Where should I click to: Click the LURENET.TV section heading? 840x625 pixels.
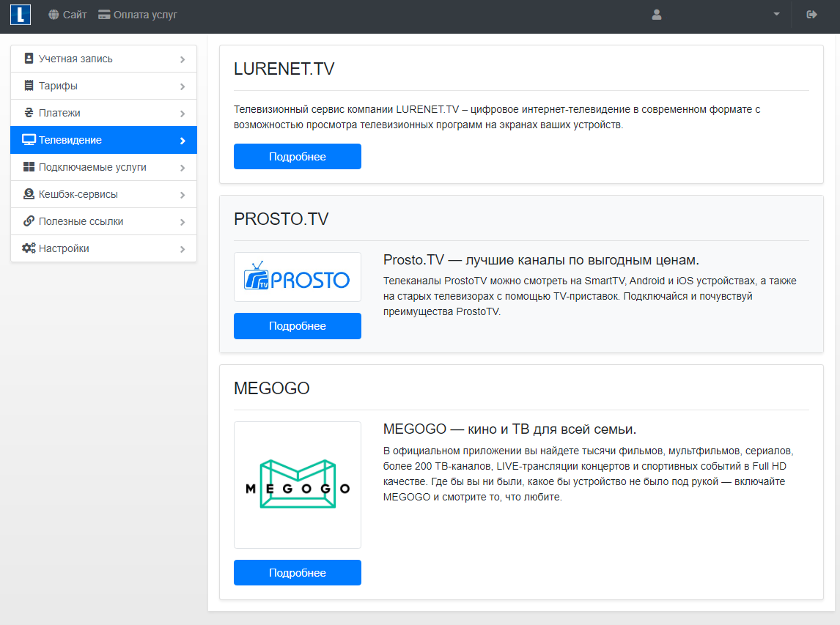tap(284, 69)
